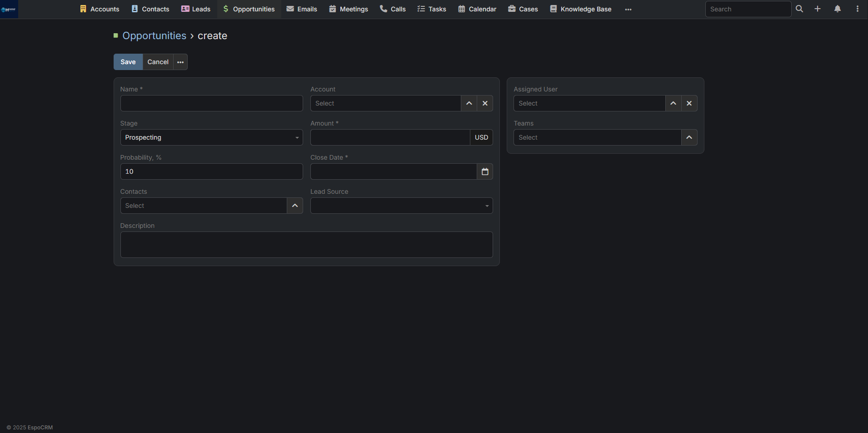Open the USD currency selector
The width and height of the screenshot is (868, 433).
[x=481, y=137]
